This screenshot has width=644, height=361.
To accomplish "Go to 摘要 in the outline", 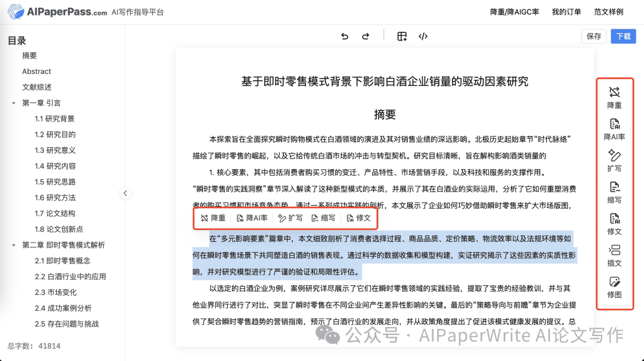I will (30, 56).
